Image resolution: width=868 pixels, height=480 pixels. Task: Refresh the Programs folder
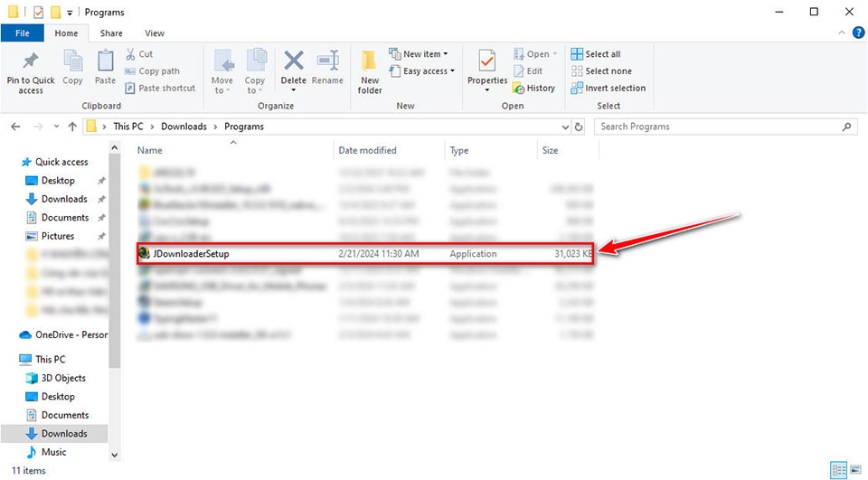pos(579,127)
